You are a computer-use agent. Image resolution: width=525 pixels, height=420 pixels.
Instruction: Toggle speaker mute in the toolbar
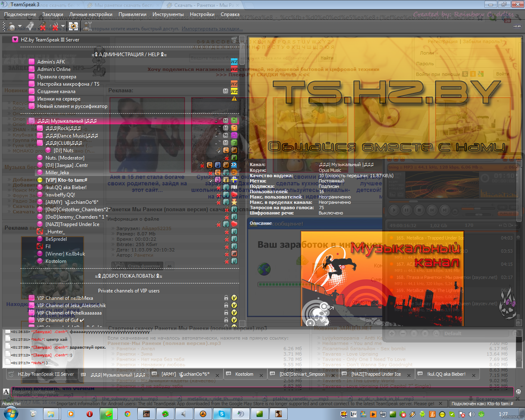click(x=55, y=27)
